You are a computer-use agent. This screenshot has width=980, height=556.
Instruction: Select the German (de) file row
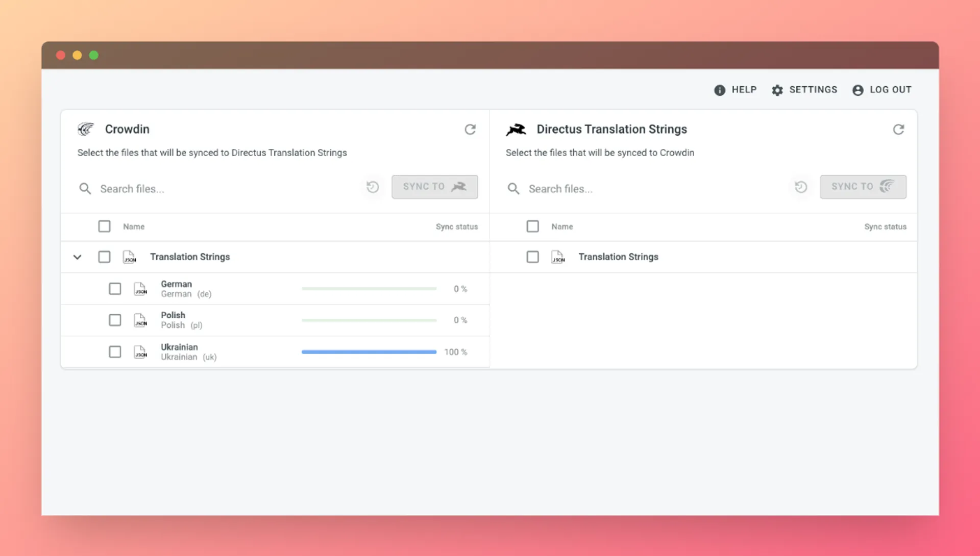click(275, 289)
